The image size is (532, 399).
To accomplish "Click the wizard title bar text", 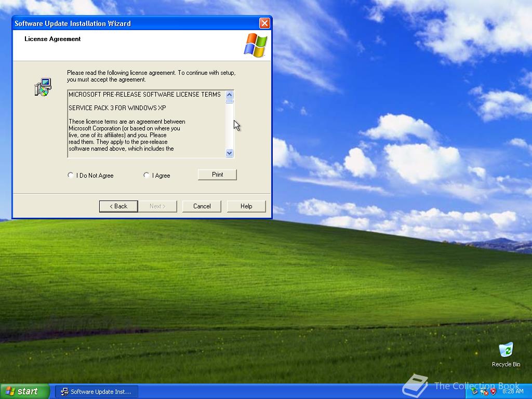I will pyautogui.click(x=73, y=23).
